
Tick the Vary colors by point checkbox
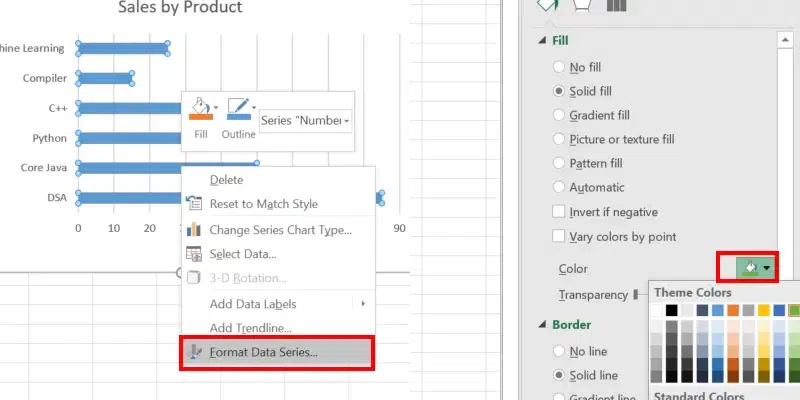(559, 237)
